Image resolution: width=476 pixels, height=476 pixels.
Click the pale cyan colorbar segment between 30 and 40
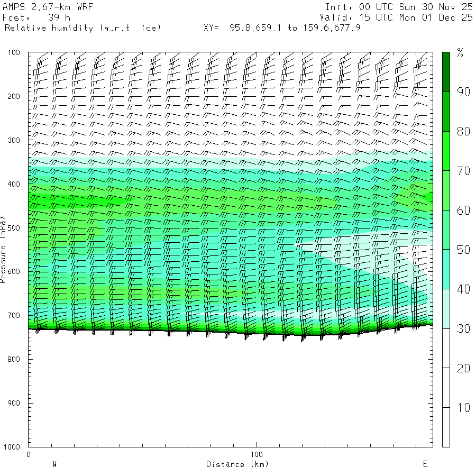click(x=446, y=309)
